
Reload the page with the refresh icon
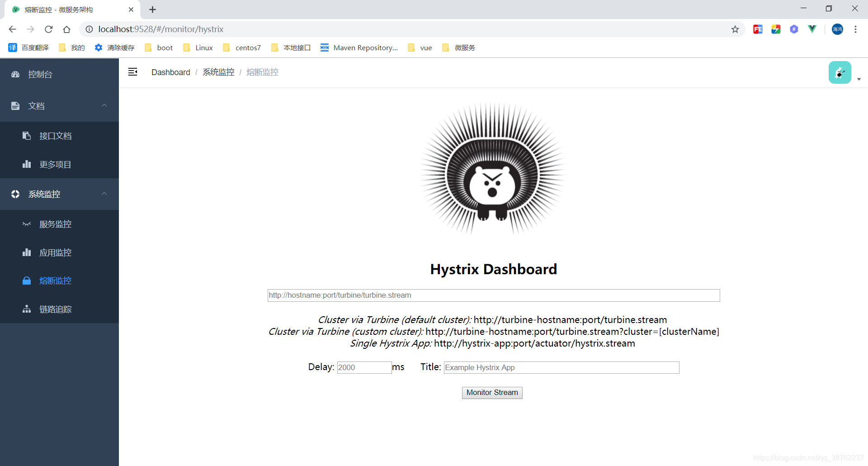coord(48,29)
